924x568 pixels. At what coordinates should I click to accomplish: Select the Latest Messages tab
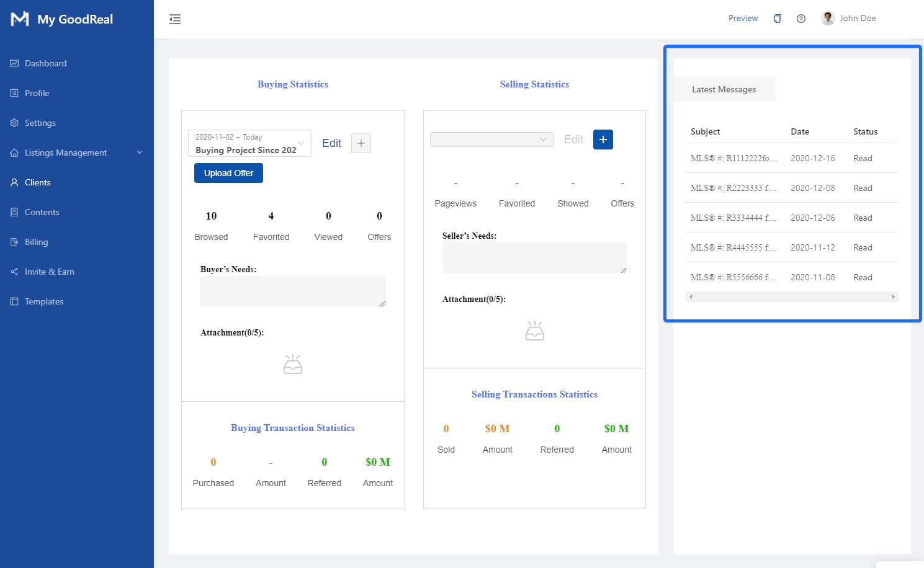coord(724,89)
